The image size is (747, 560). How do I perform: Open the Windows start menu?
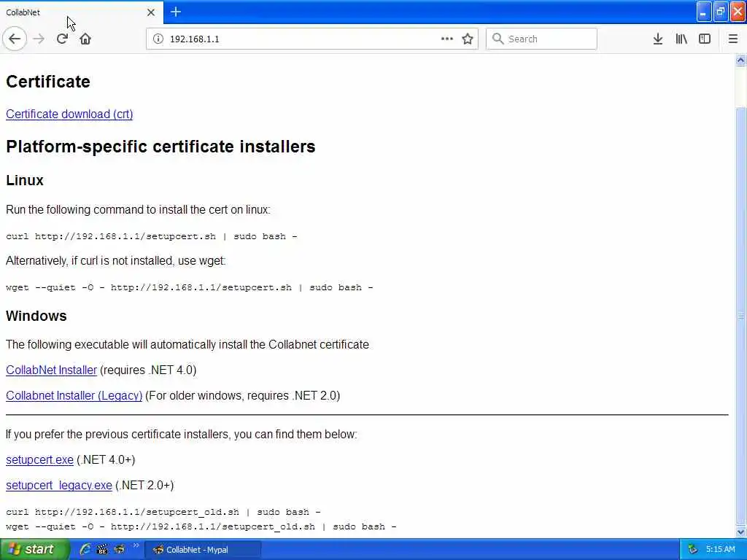click(34, 549)
